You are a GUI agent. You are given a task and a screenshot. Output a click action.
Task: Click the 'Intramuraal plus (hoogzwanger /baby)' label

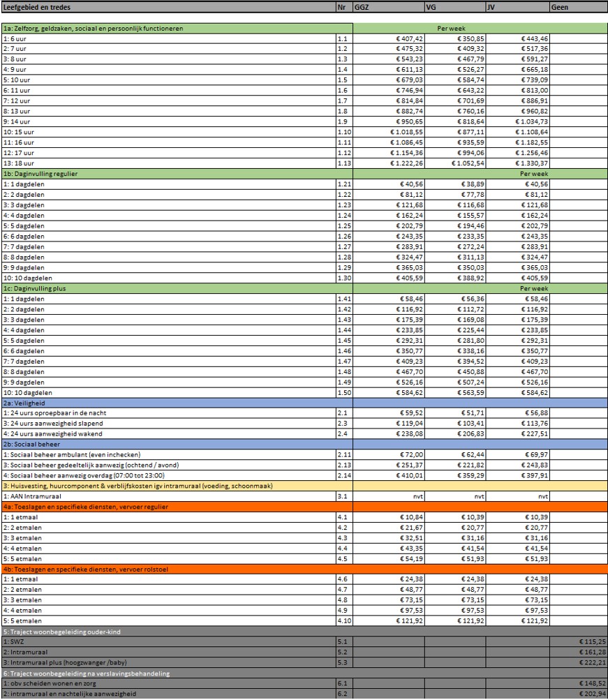click(x=168, y=662)
